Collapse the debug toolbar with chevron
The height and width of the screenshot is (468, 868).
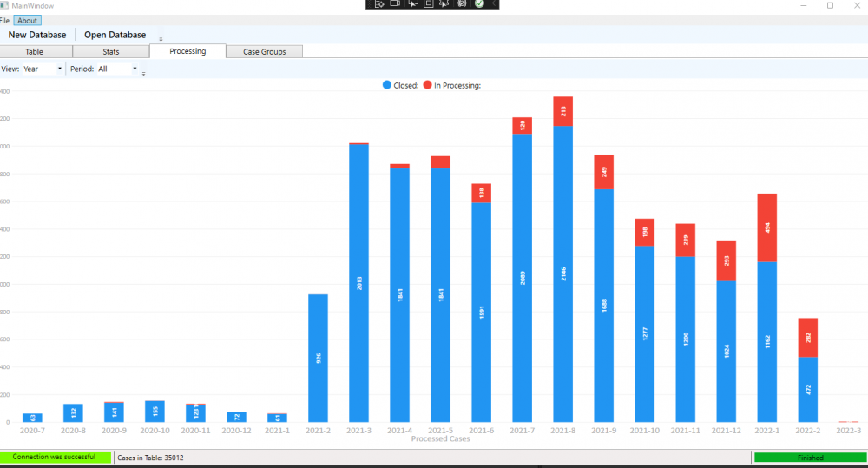pyautogui.click(x=493, y=3)
